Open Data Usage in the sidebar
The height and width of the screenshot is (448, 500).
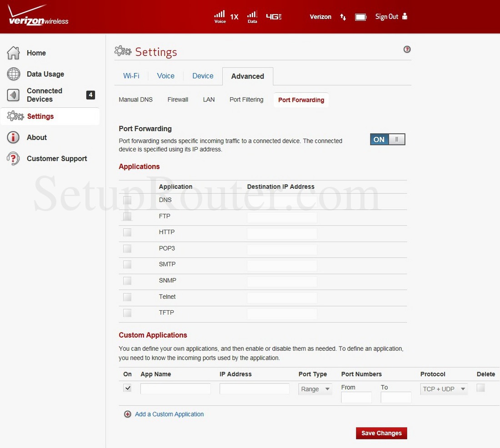pos(45,74)
